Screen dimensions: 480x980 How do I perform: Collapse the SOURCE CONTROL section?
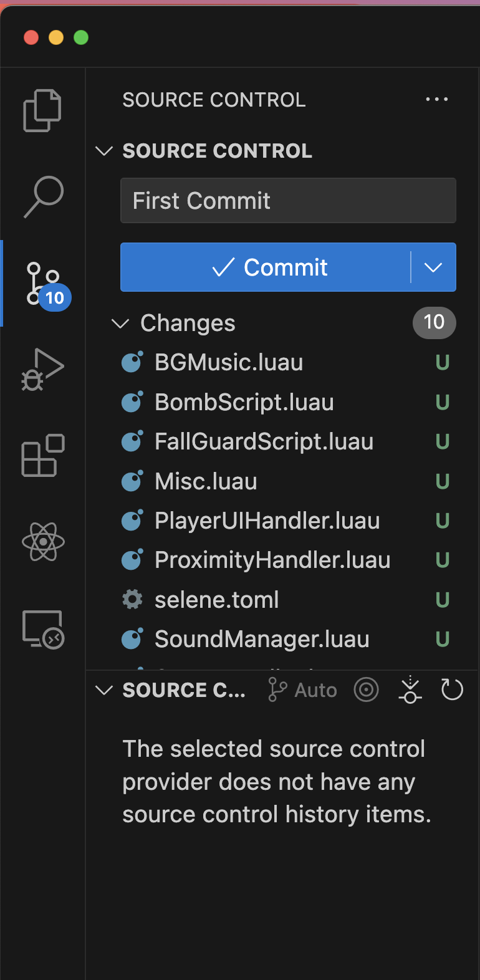coord(103,150)
